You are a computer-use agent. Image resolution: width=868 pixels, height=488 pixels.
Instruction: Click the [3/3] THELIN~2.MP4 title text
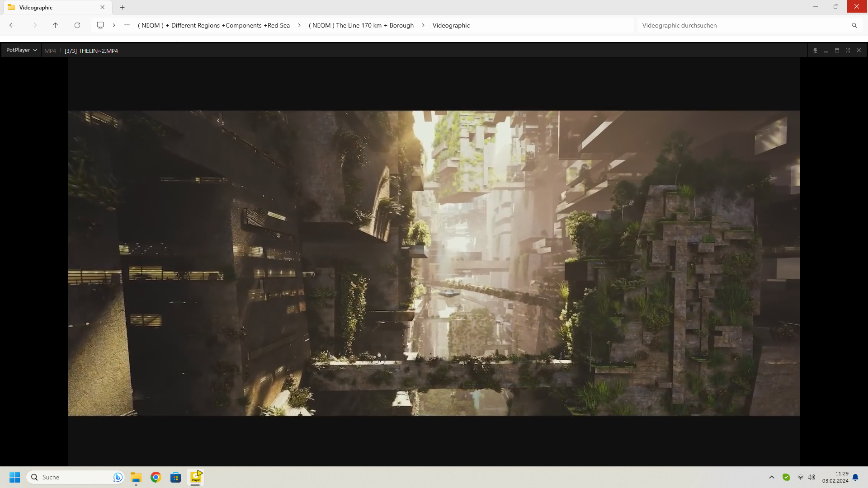[x=91, y=51]
